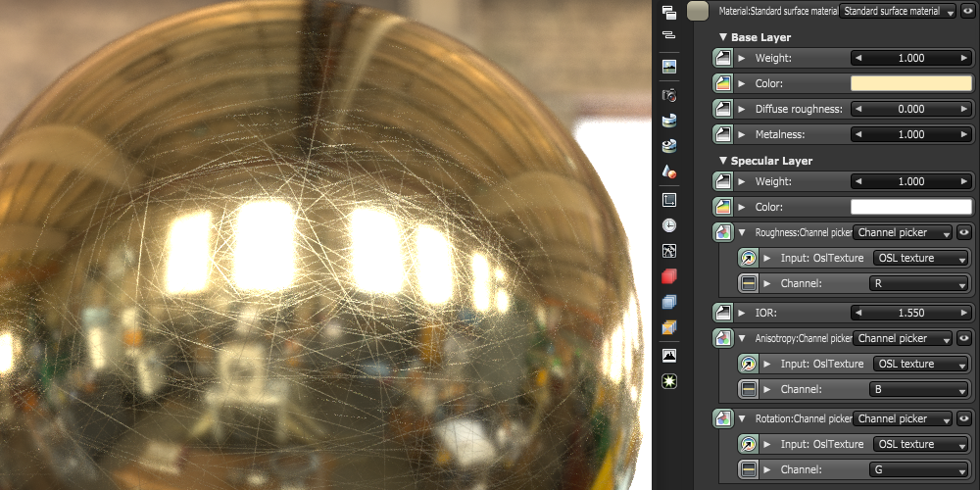Click the mountain image icon in the sidebar
This screenshot has width=980, height=490.
669,355
